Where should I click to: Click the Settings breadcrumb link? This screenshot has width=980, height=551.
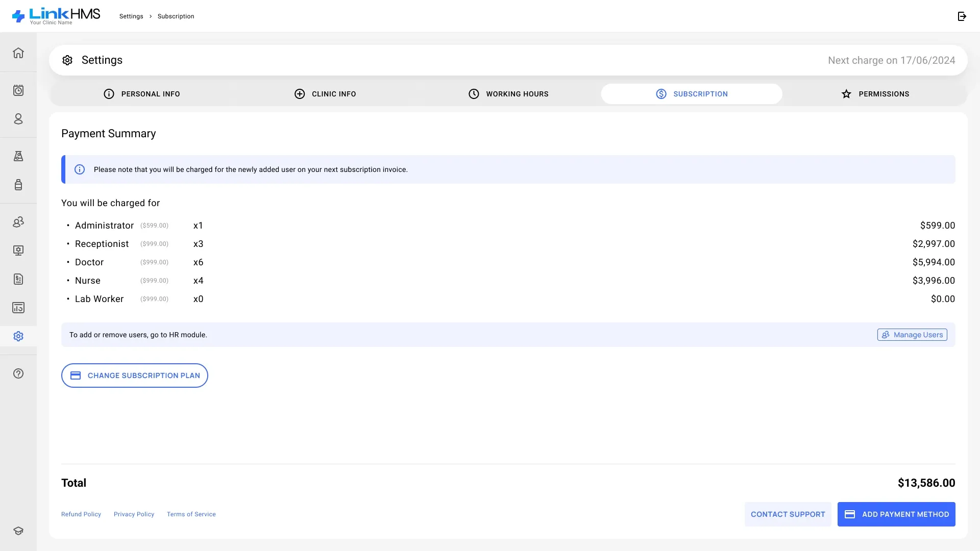131,16
